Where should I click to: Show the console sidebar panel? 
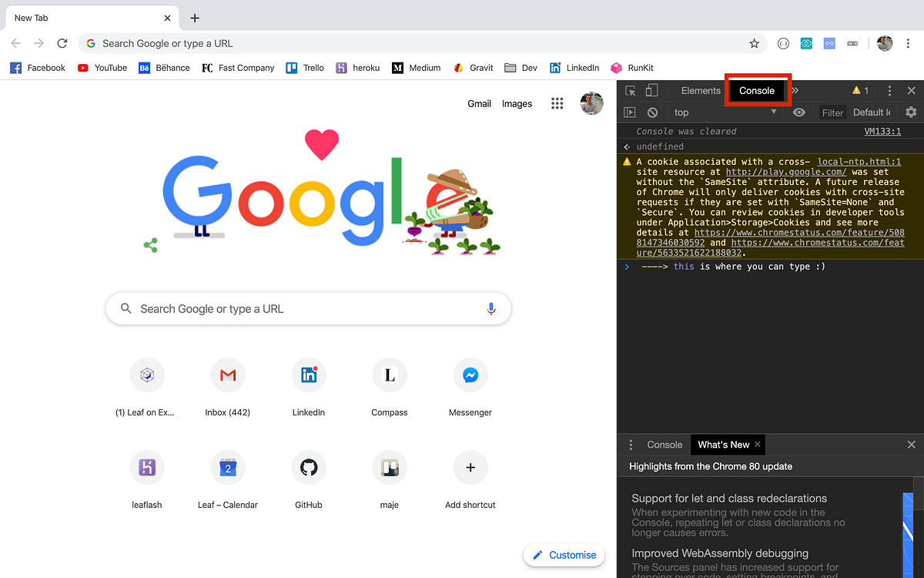click(630, 112)
